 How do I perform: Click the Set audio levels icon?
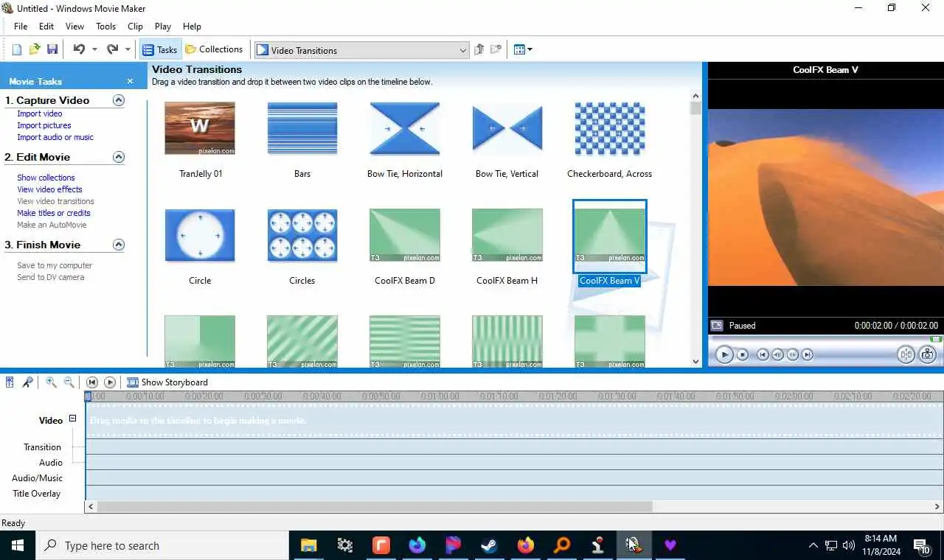point(10,382)
